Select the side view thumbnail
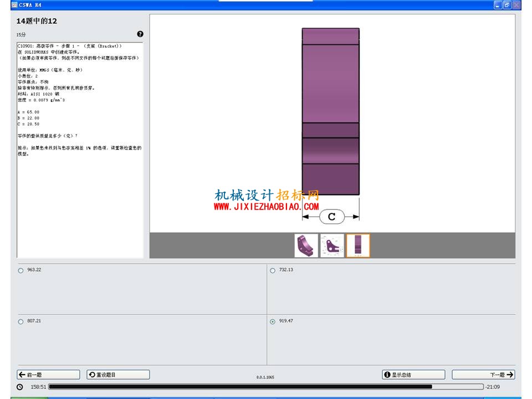Image resolution: width=532 pixels, height=399 pixels. (358, 245)
